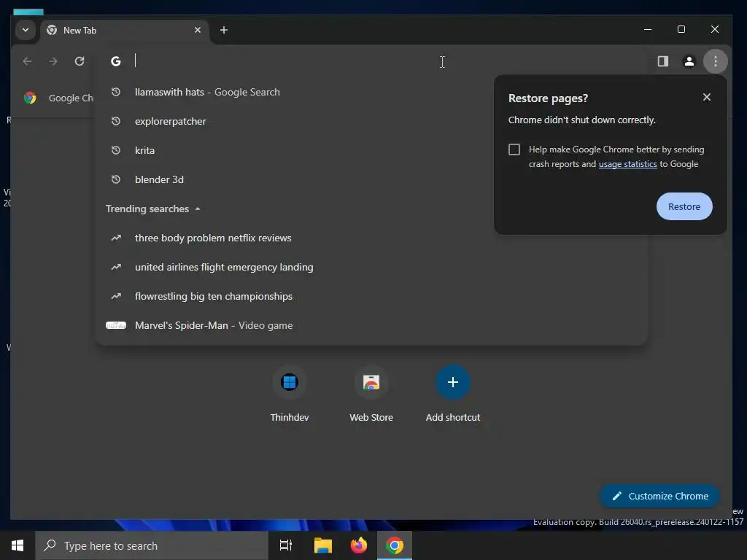This screenshot has height=560, width=747.
Task: Click the Restore button
Action: pos(684,206)
